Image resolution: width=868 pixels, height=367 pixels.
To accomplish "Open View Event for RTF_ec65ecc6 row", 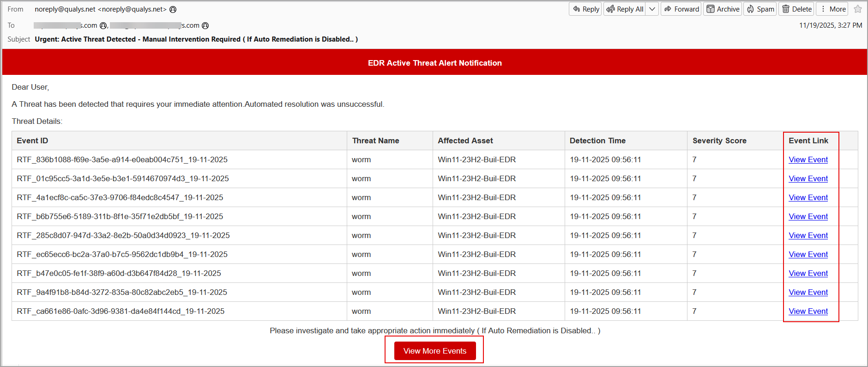I will (808, 255).
